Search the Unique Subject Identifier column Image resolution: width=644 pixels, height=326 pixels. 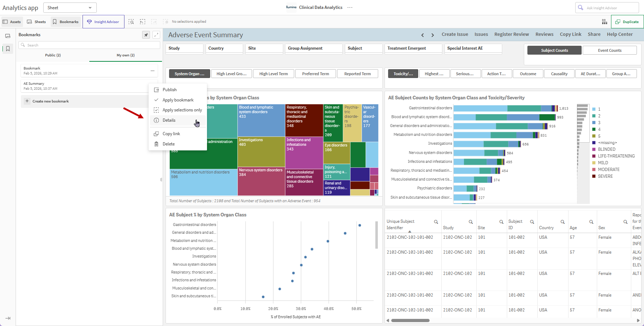(x=436, y=222)
